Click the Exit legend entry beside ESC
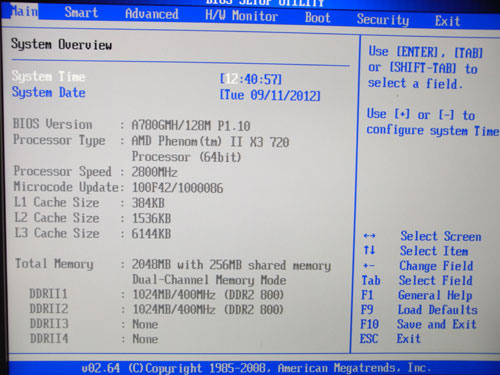500x375 pixels. [x=409, y=339]
